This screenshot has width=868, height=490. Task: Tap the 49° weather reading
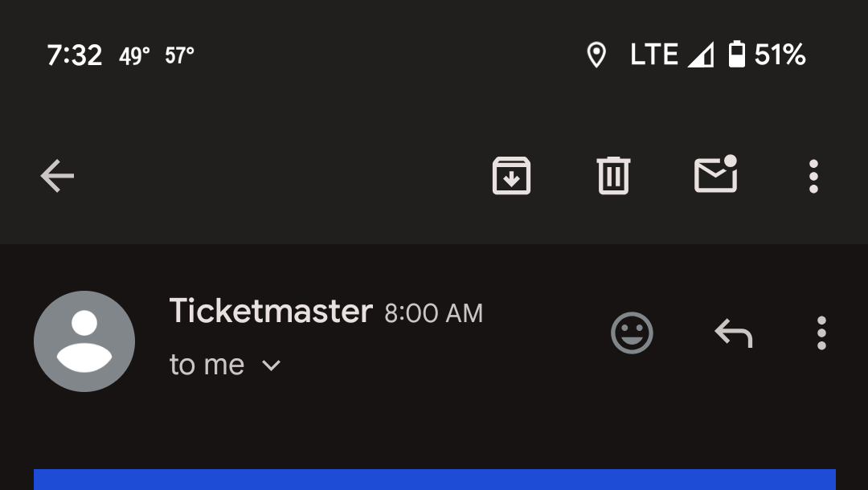[134, 56]
